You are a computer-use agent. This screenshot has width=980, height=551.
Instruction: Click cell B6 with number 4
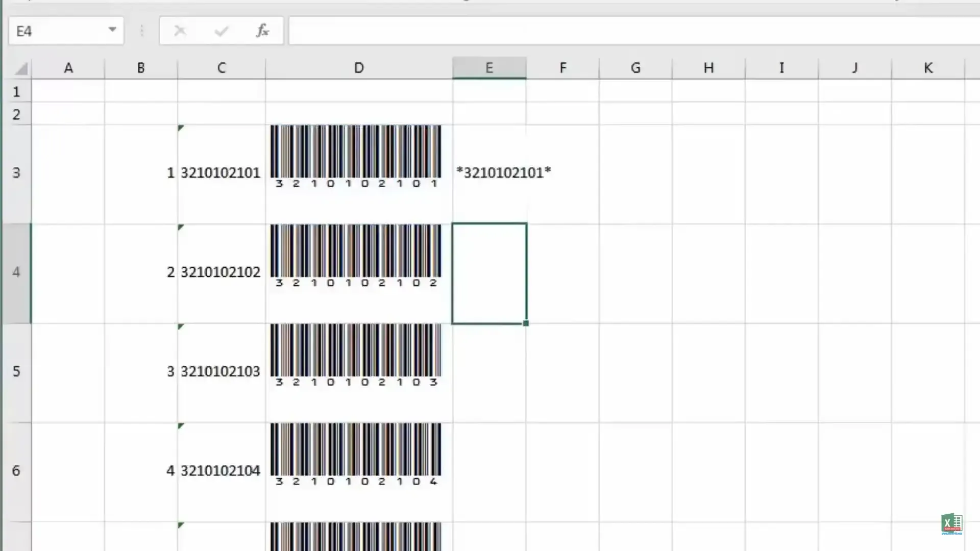141,471
